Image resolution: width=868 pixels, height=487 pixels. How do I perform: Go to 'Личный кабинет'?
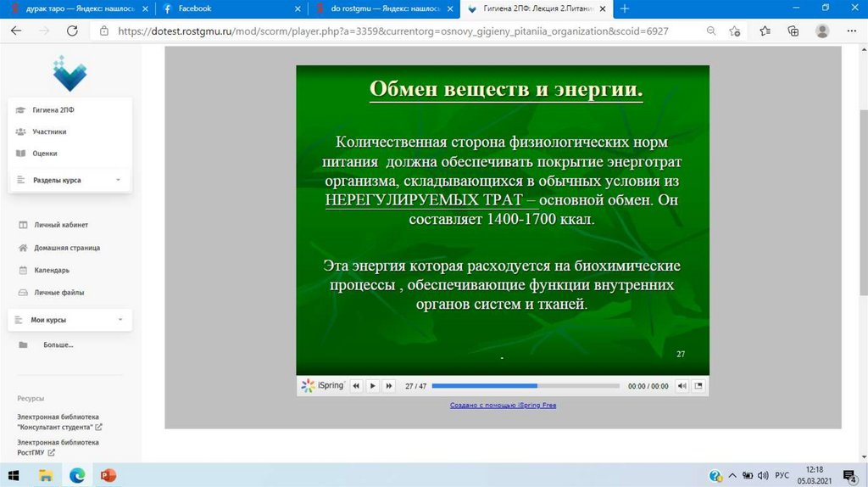click(x=60, y=225)
